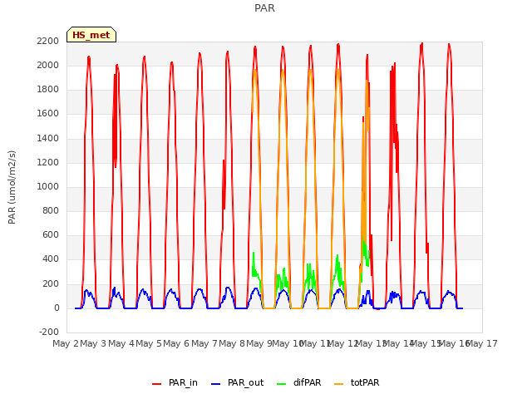Screen dimensions: 532x399
Task: Click the May 8 x-axis label
Action: (x=232, y=343)
